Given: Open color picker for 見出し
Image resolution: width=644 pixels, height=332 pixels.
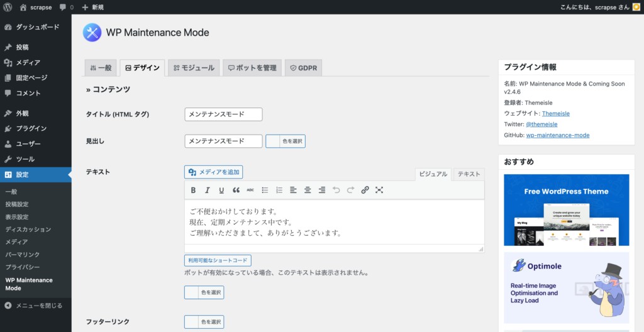Looking at the screenshot, I should [286, 141].
